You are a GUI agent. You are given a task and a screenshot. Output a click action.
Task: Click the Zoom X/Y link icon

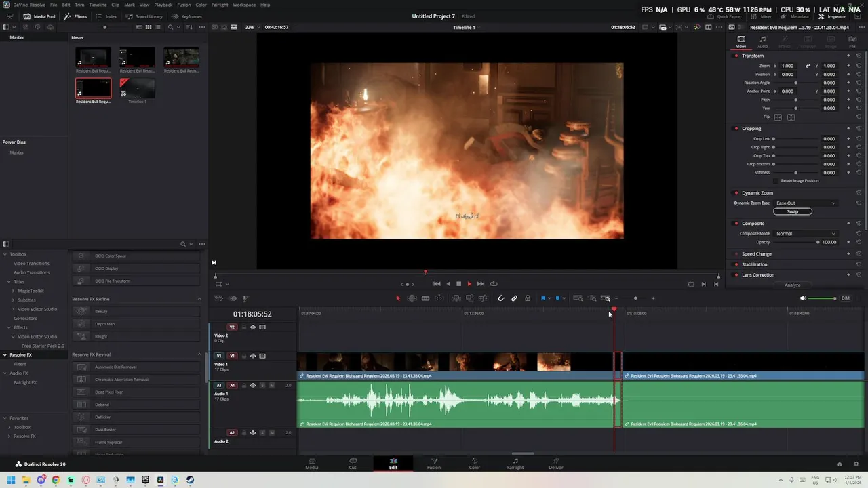click(808, 66)
